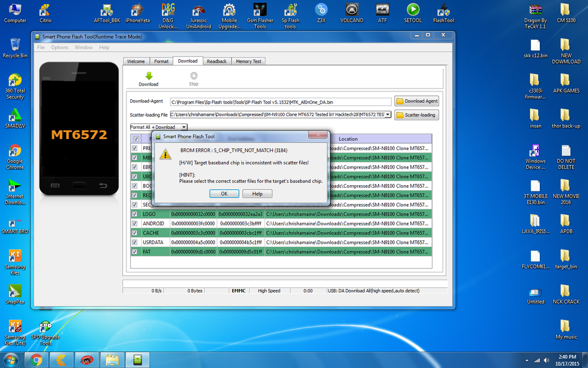Screen dimensions: 588x368
Task: Select the Recycle Bin desktop icon
Action: [15, 48]
